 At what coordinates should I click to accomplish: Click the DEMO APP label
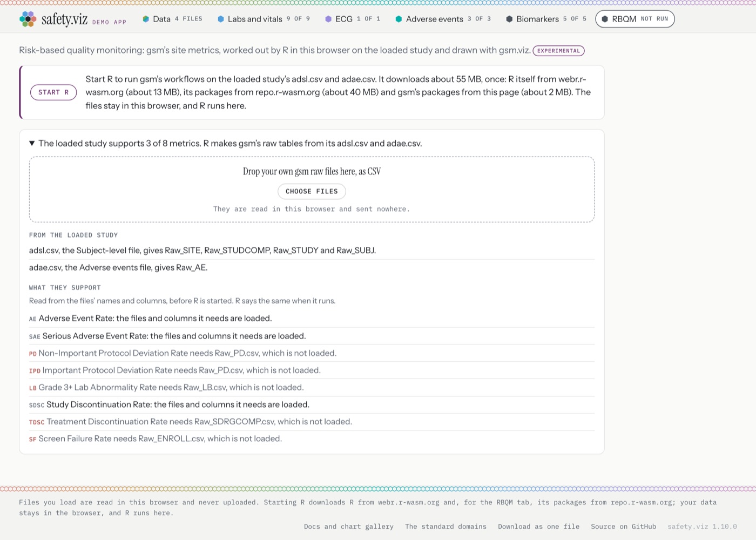tap(109, 22)
